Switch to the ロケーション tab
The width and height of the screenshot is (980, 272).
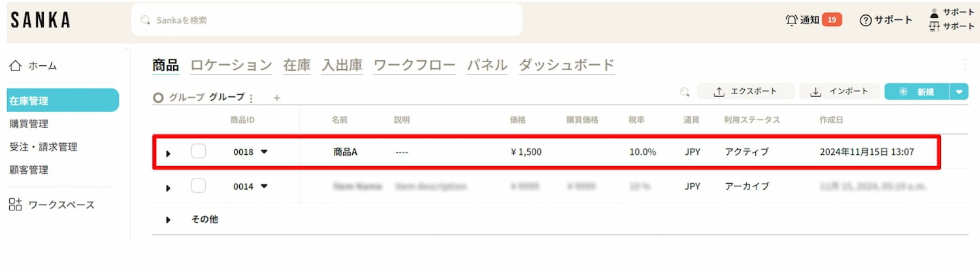click(x=231, y=65)
